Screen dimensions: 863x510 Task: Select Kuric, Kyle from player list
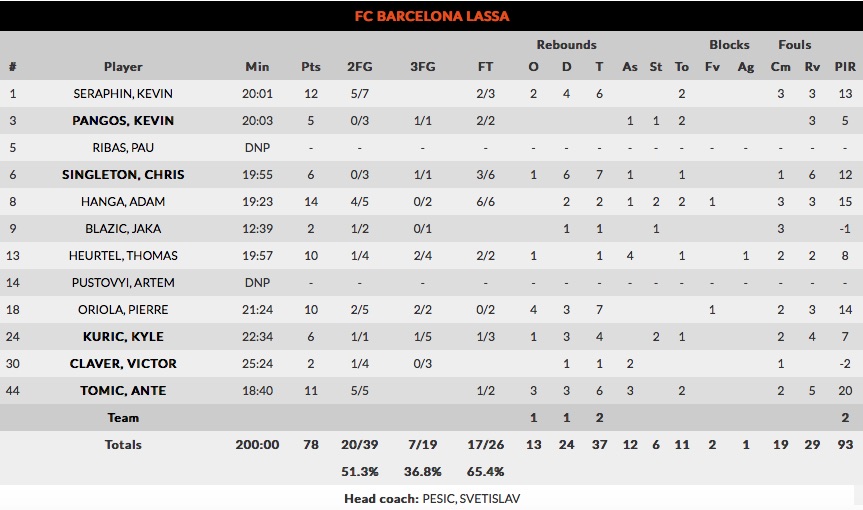[123, 337]
